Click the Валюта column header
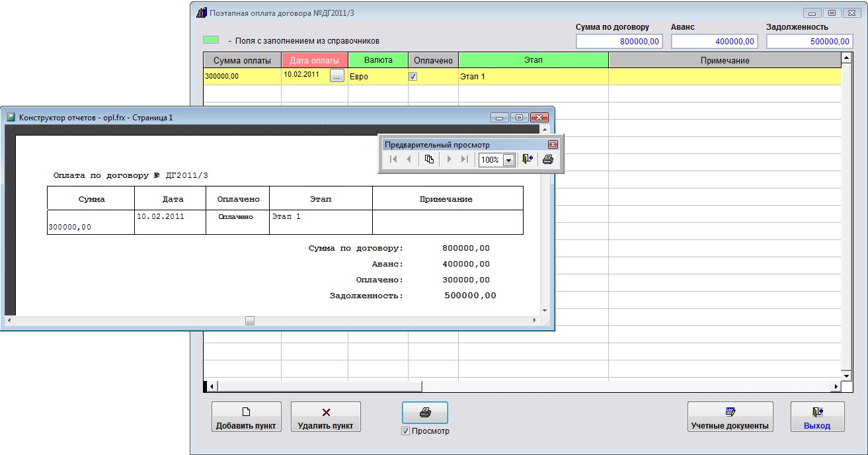The width and height of the screenshot is (868, 455). pos(378,60)
